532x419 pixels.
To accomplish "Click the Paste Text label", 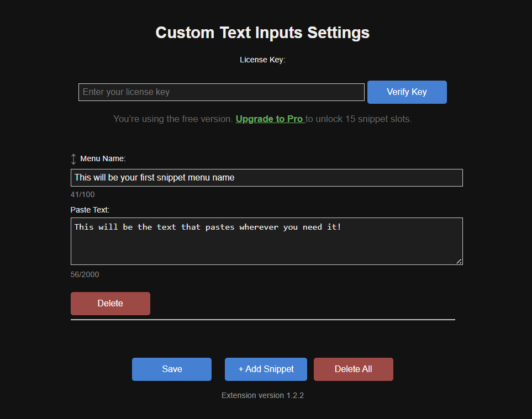I will point(90,210).
